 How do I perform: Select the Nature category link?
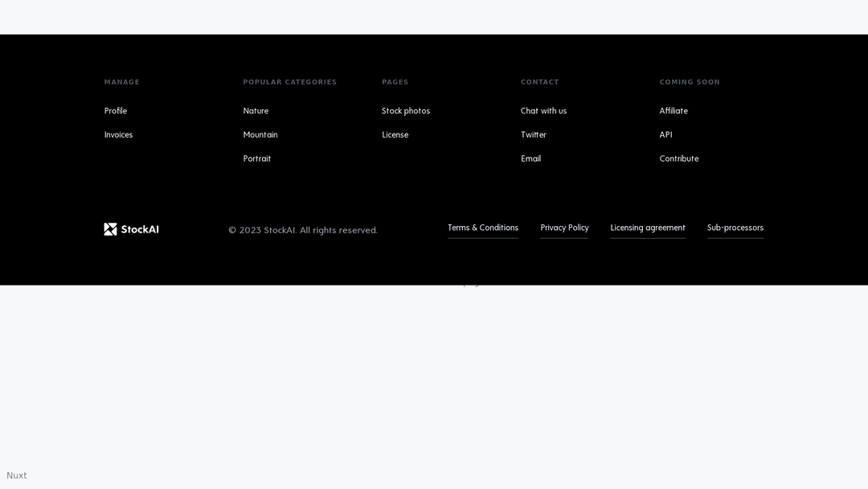coord(256,111)
